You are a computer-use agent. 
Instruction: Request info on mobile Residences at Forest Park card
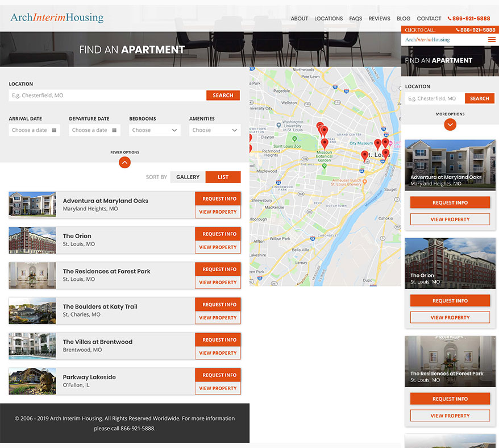coord(450,399)
